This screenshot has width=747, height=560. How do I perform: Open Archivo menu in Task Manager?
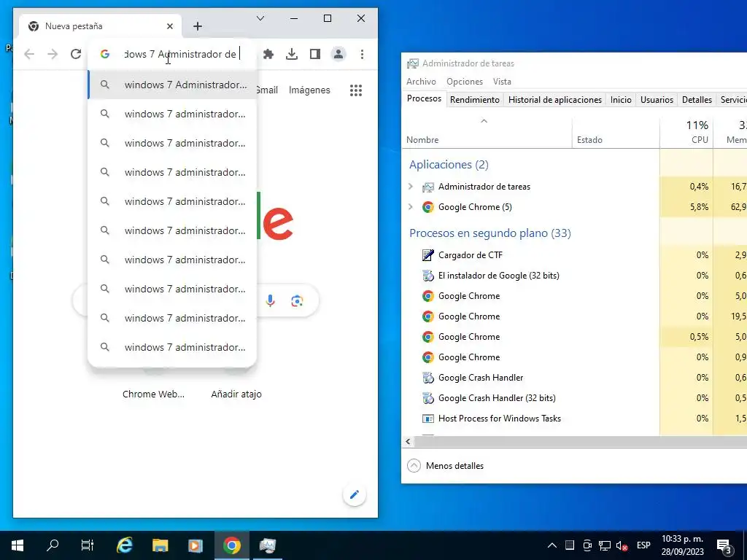[421, 82]
